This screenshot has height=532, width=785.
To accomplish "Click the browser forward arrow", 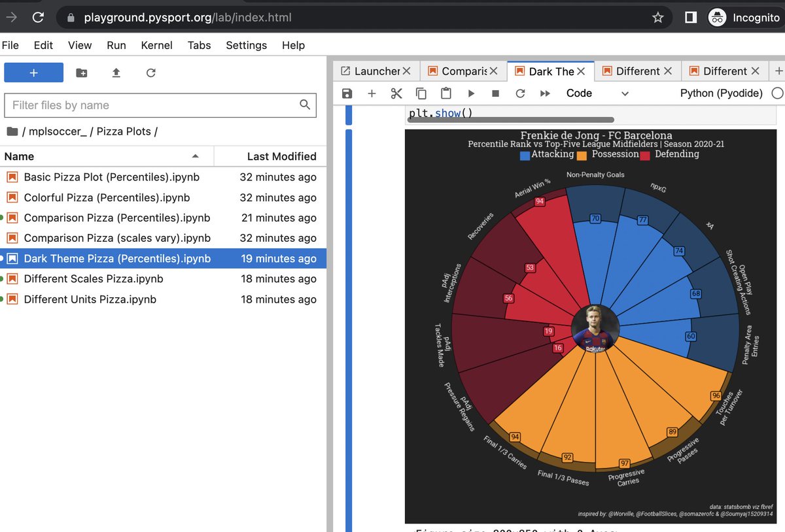I will pyautogui.click(x=11, y=18).
